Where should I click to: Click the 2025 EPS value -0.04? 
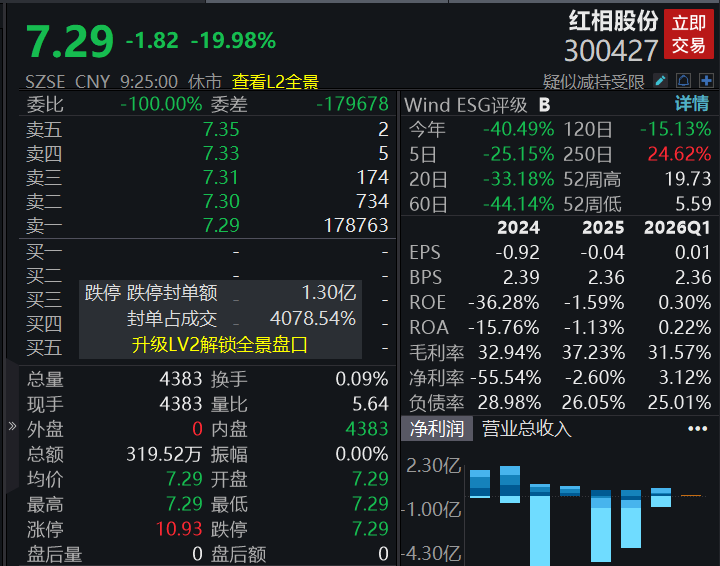[x=602, y=252]
